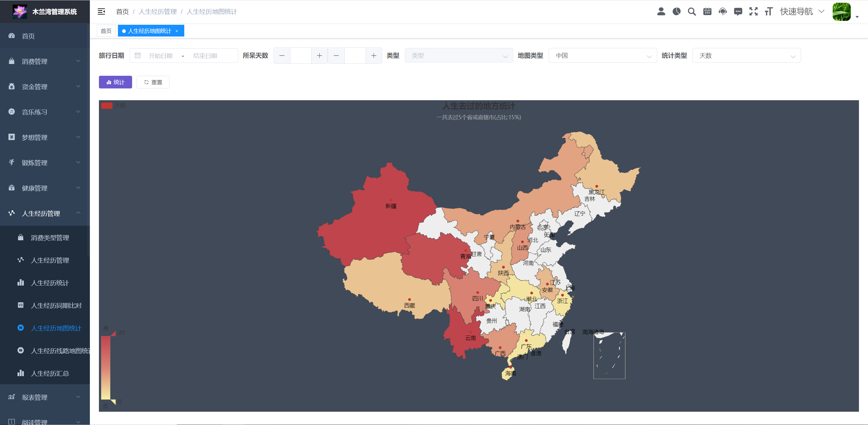The image size is (868, 425).
Task: Toggle the 天数 legend marker
Action: coord(107,106)
